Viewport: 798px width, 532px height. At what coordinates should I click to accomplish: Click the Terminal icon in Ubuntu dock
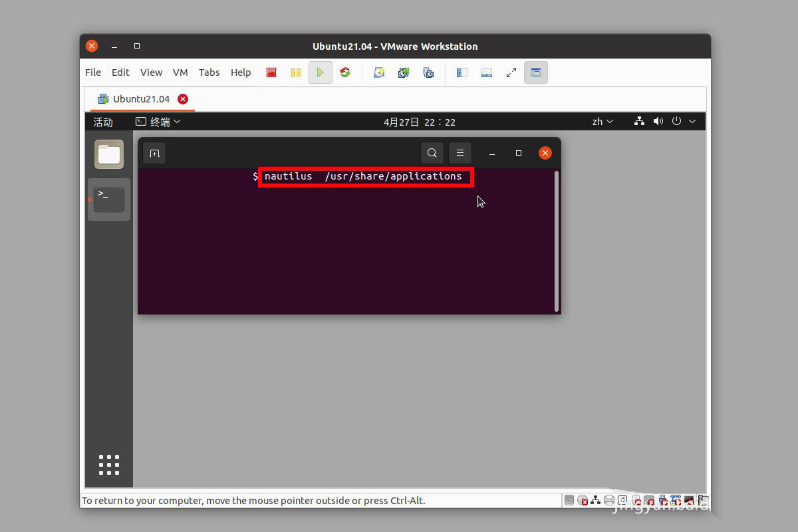(x=109, y=199)
